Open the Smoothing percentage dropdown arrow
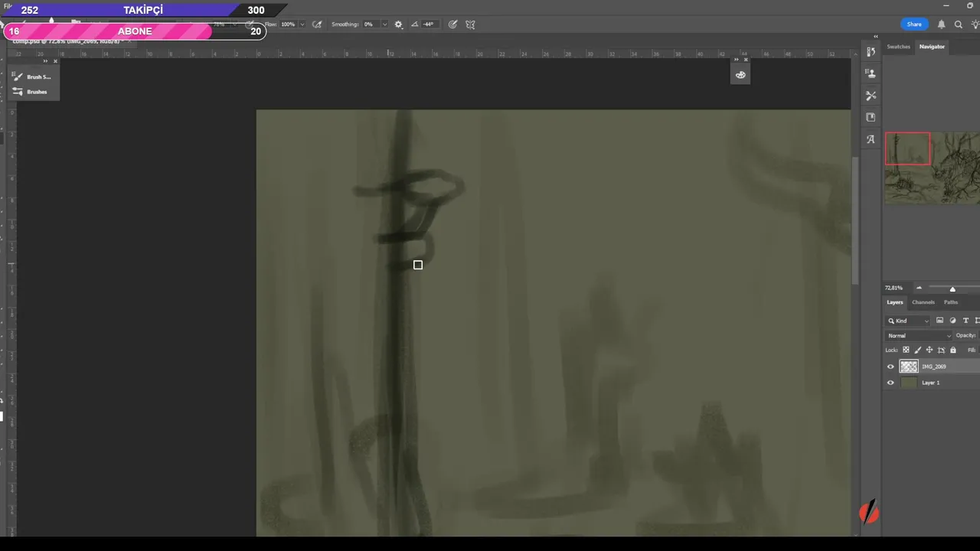Screen dimensions: 980x551 384,24
